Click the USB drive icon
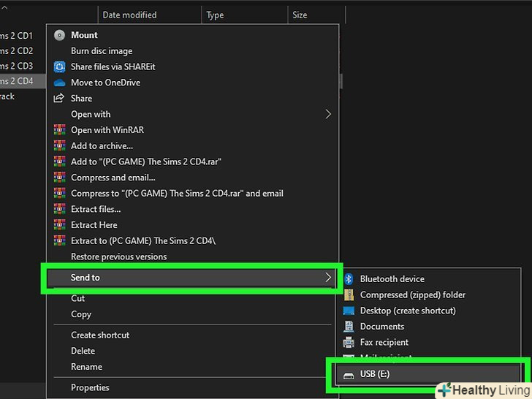532x399 pixels. point(349,376)
